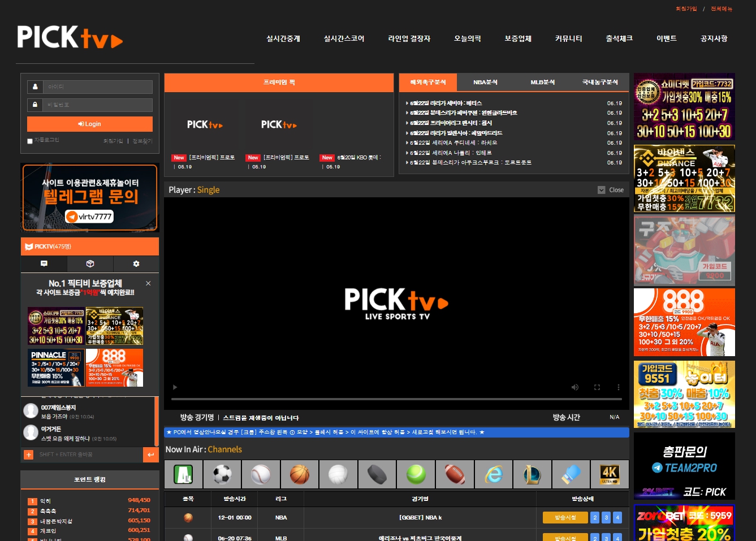This screenshot has height=541, width=756.
Task: Open the 커뮤니티 menu
Action: pos(568,38)
